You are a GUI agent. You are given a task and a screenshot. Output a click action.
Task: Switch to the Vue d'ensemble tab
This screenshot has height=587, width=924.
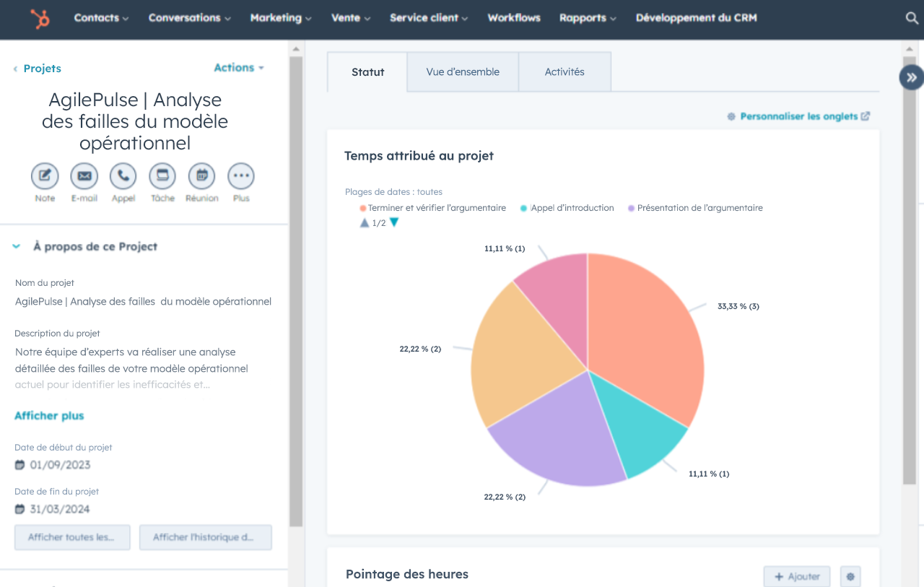pyautogui.click(x=463, y=72)
